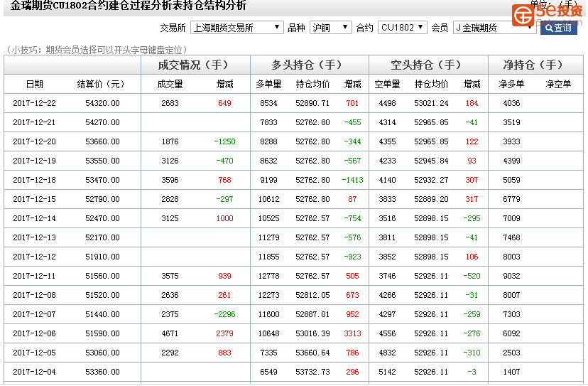588x386 pixels.
Task: Click volume value 4671
Action: pyautogui.click(x=170, y=333)
